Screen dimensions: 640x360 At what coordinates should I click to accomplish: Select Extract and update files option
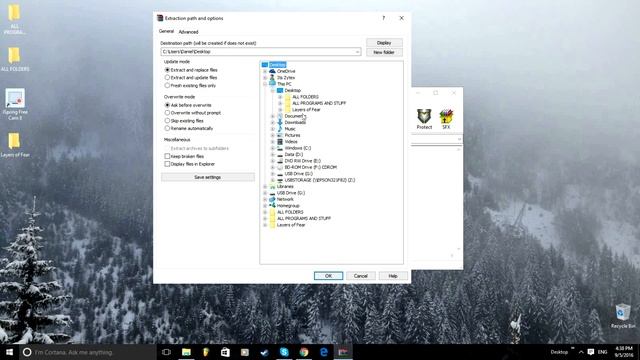point(191,78)
